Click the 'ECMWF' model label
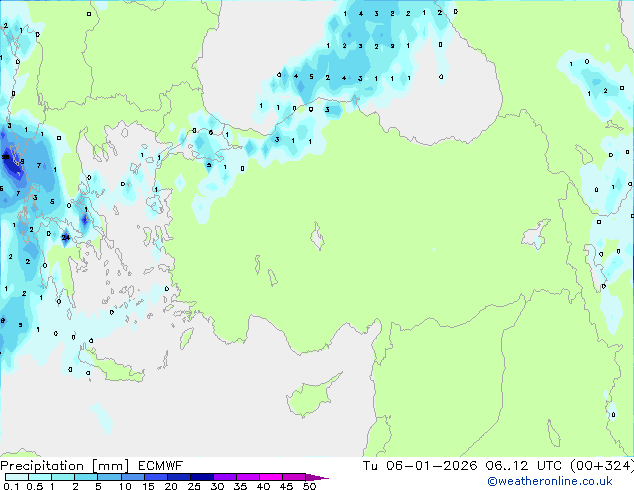The image size is (634, 490). [x=161, y=466]
